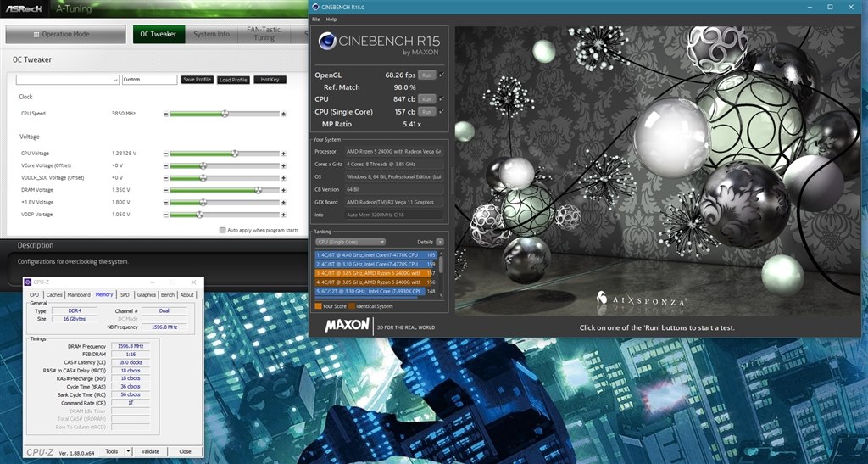Select the Memory tab in CPU-Z
Viewport: 868px width, 464px height.
pyautogui.click(x=104, y=294)
